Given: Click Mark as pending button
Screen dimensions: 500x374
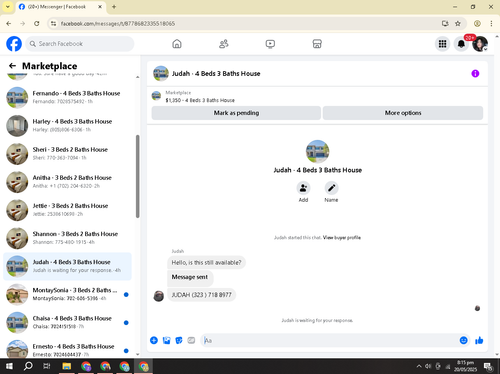Looking at the screenshot, I should click(236, 113).
